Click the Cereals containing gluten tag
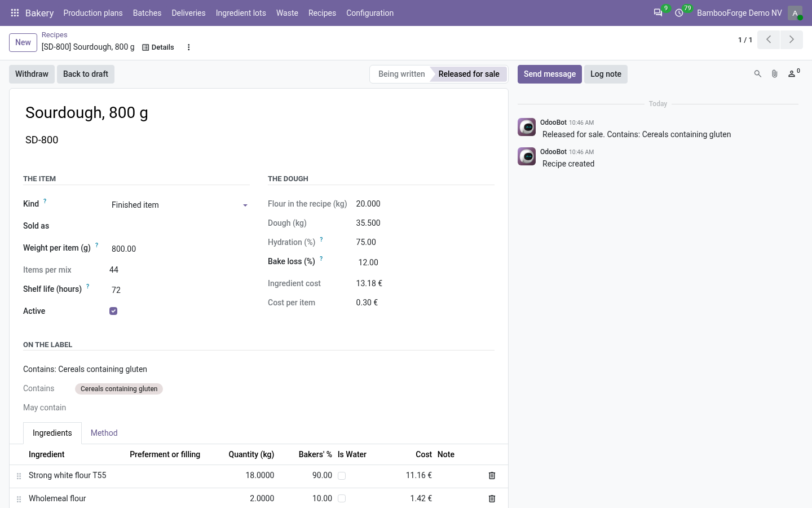Image resolution: width=812 pixels, height=508 pixels. (x=119, y=389)
